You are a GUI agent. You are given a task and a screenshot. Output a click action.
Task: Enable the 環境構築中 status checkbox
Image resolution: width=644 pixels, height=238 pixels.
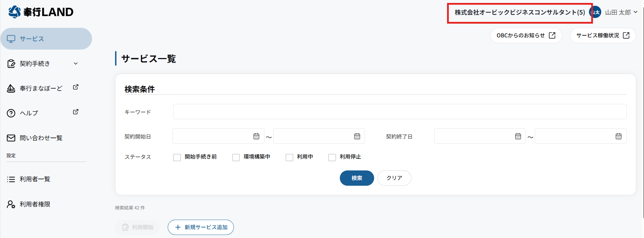tap(236, 157)
